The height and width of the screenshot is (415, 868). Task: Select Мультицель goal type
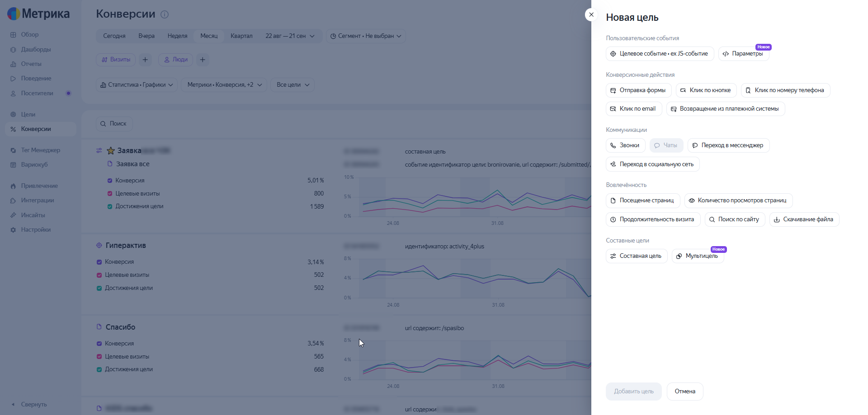[698, 256]
